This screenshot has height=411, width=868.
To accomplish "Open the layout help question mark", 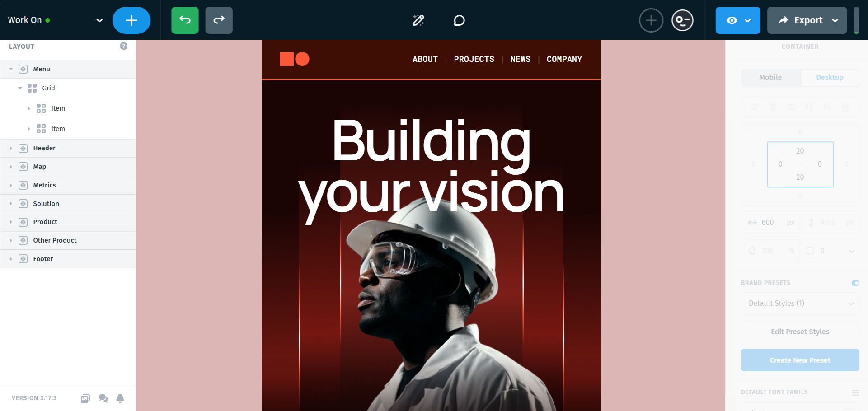I will point(124,46).
